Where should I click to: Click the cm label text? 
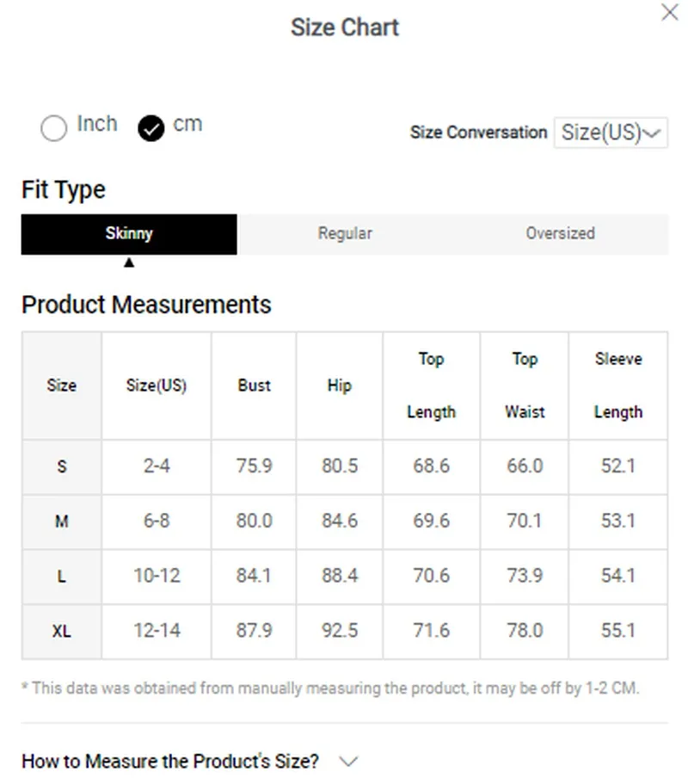tap(187, 124)
